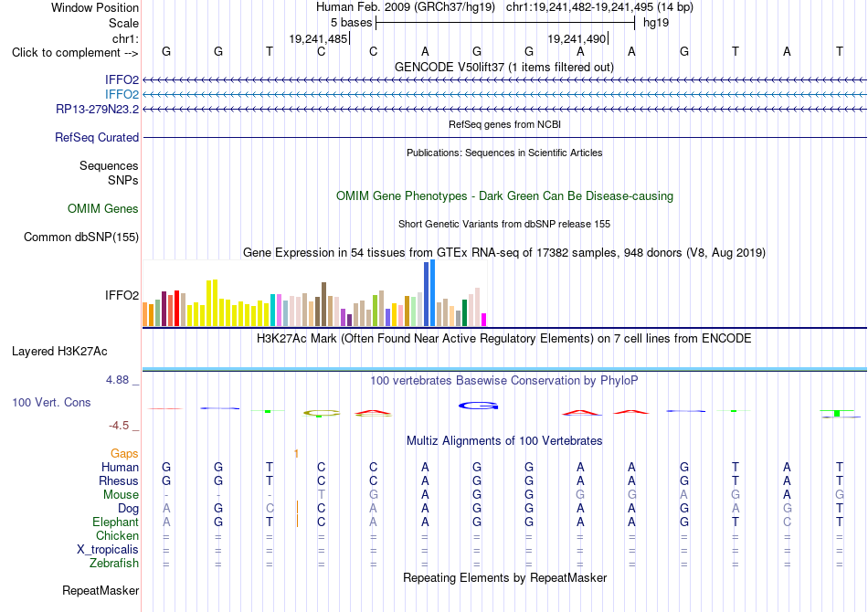
Task: Click the GENCODE V50lift37 track title
Action: click(504, 67)
